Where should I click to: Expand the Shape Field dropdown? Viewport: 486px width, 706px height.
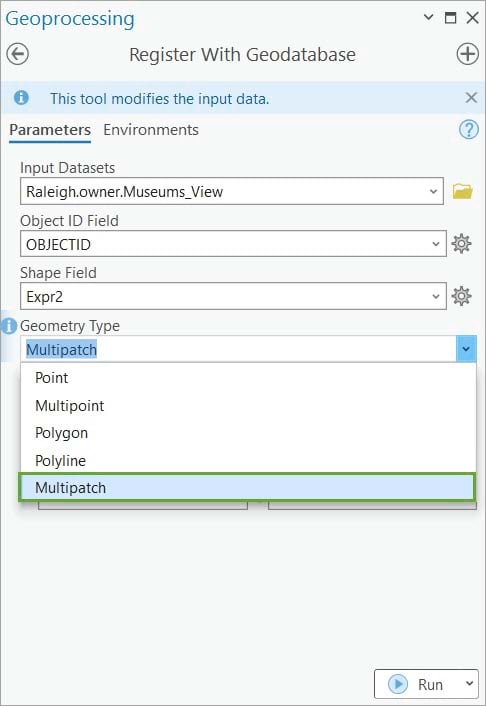pos(436,296)
